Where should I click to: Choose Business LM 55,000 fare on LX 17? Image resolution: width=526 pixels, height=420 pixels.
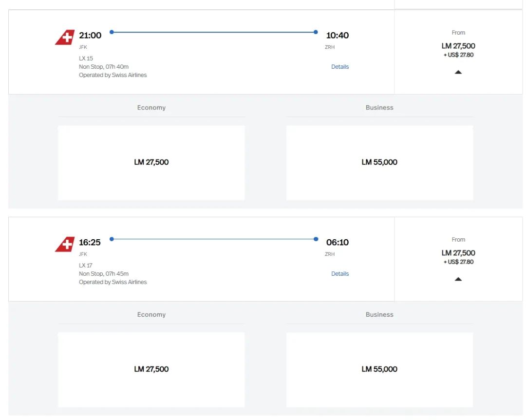point(379,369)
